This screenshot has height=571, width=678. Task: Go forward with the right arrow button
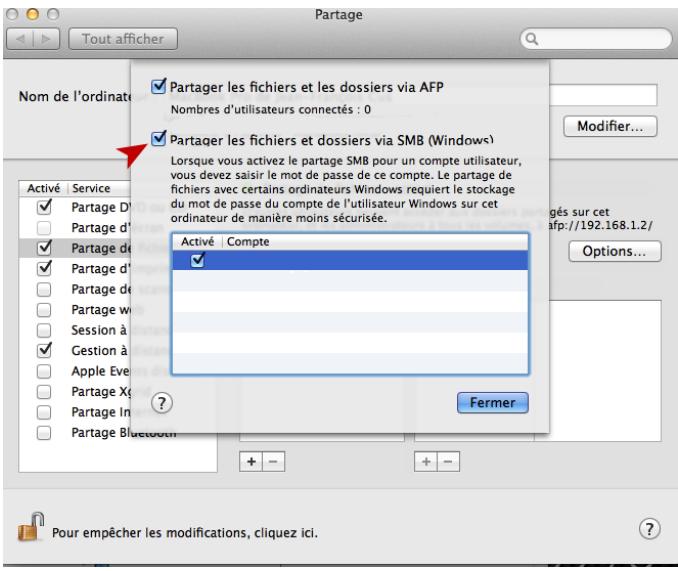(x=46, y=39)
